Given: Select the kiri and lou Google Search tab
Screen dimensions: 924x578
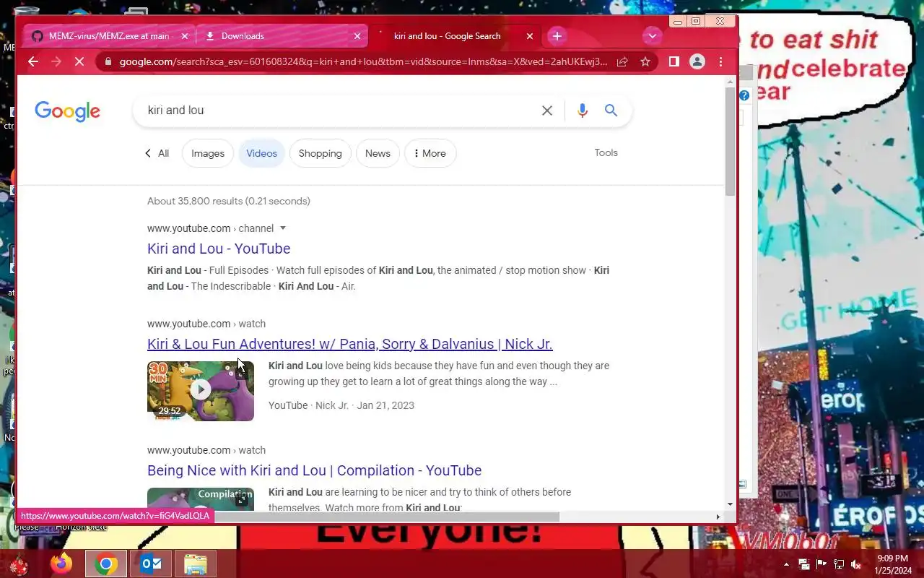Looking at the screenshot, I should pos(455,36).
